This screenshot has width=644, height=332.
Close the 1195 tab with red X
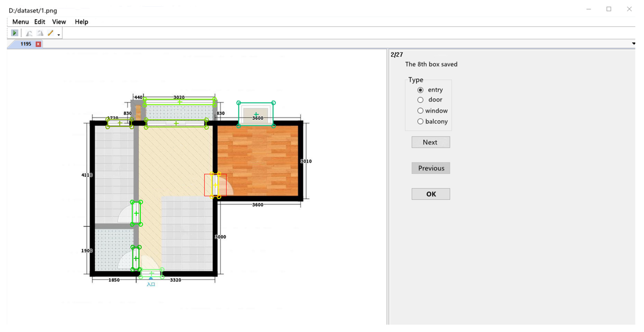38,44
